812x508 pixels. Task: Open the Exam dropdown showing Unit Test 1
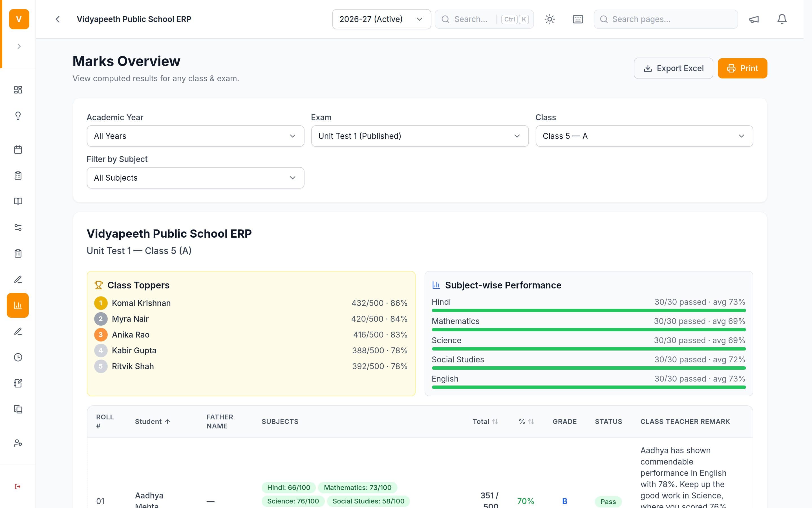[x=420, y=136]
